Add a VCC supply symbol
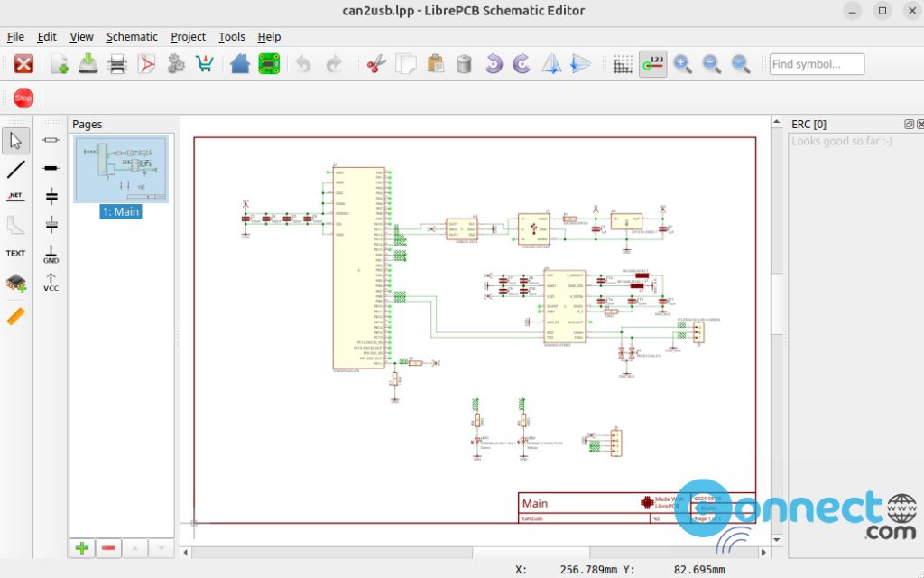 click(x=51, y=283)
